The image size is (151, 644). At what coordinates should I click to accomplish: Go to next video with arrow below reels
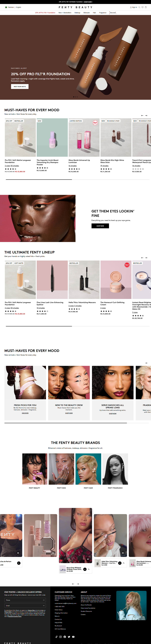point(78,584)
